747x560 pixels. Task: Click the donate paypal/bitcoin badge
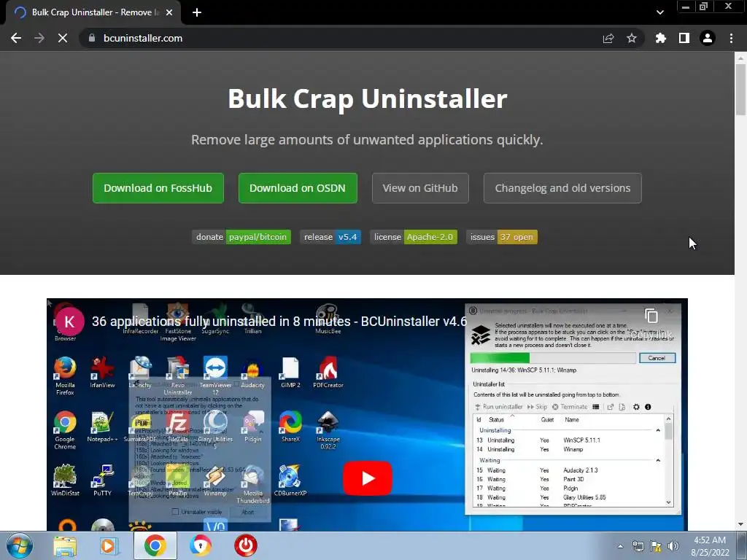click(x=241, y=237)
